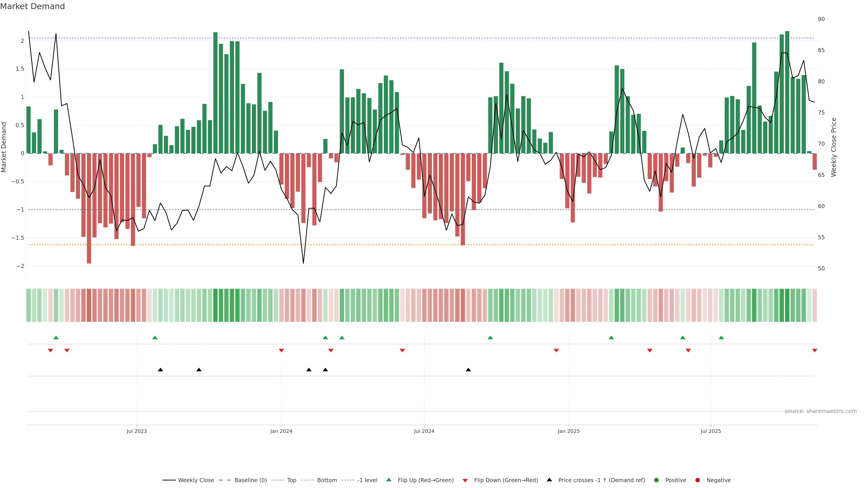Toggle the -1 level legend entry
This screenshot has width=868, height=488.
point(367,480)
